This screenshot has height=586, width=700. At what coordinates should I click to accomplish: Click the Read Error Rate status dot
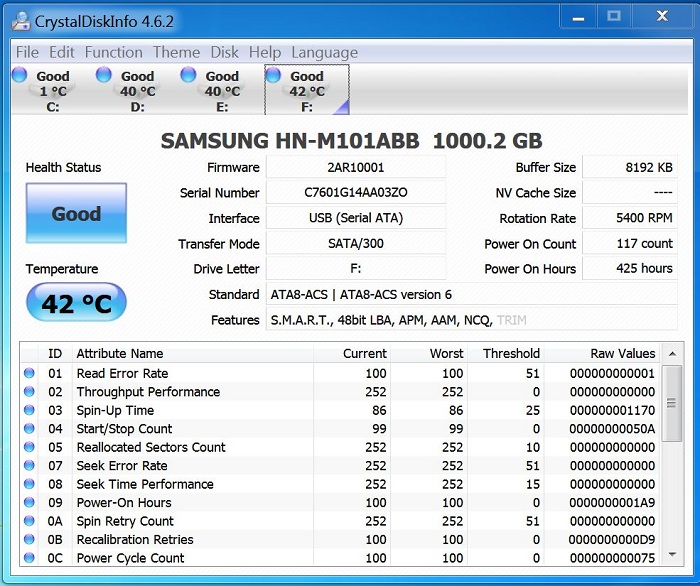(x=29, y=374)
